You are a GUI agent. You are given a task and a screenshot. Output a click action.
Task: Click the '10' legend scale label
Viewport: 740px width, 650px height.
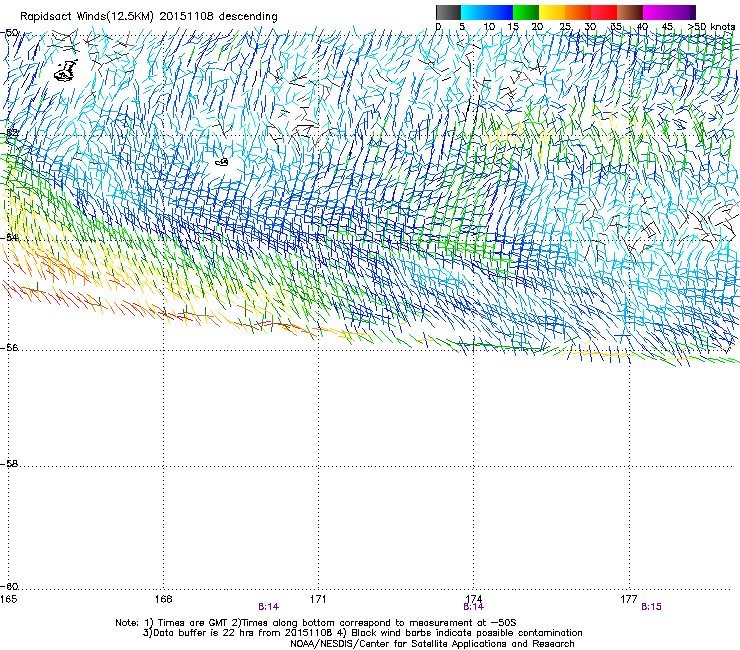(x=489, y=27)
